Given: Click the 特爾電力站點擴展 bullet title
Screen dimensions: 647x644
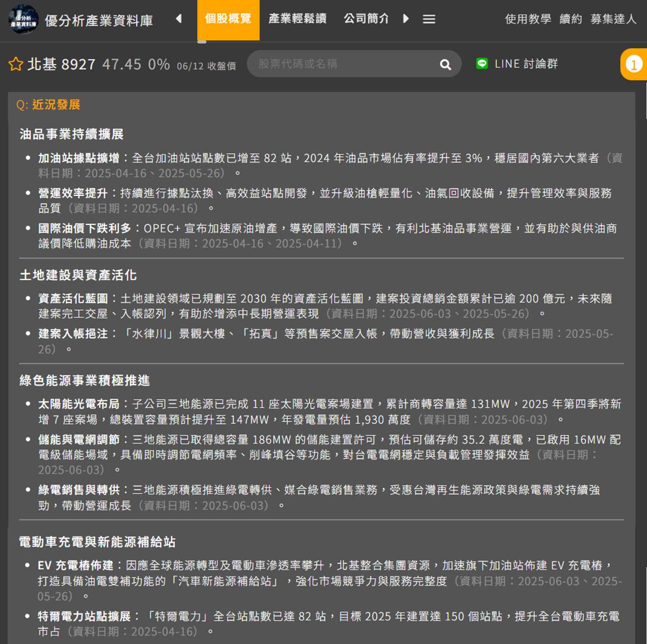Looking at the screenshot, I should tap(84, 616).
